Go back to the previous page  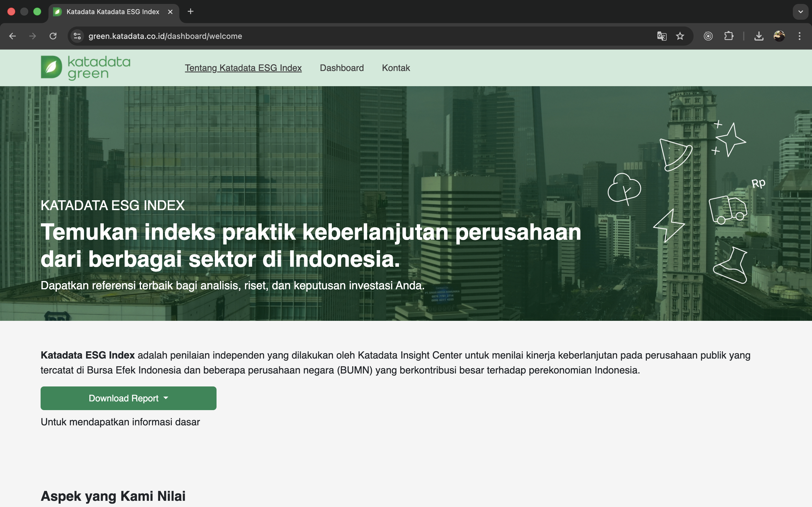click(12, 36)
